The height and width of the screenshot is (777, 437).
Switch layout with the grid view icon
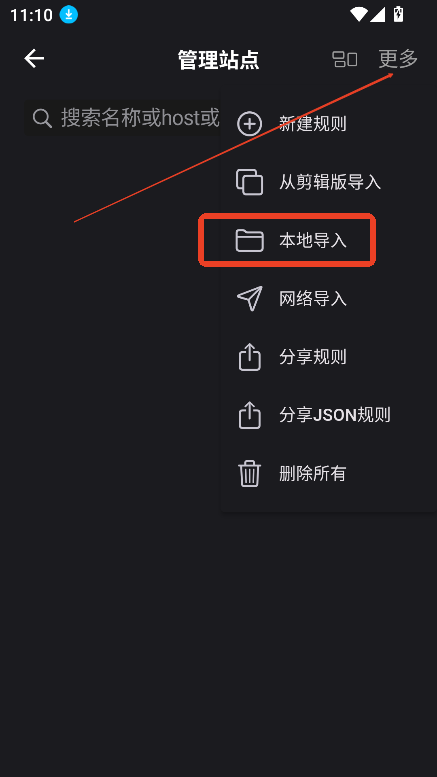click(344, 59)
